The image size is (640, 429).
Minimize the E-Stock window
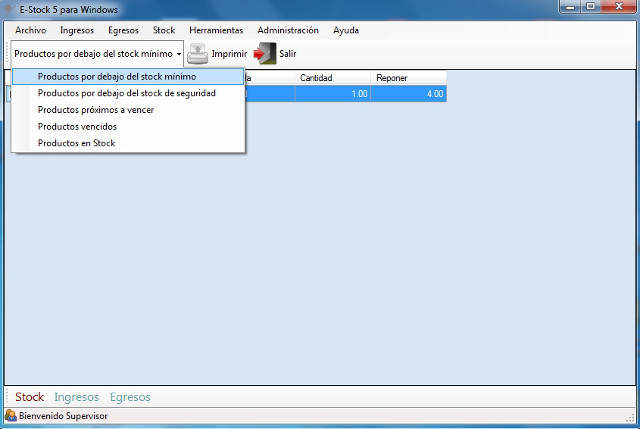570,7
